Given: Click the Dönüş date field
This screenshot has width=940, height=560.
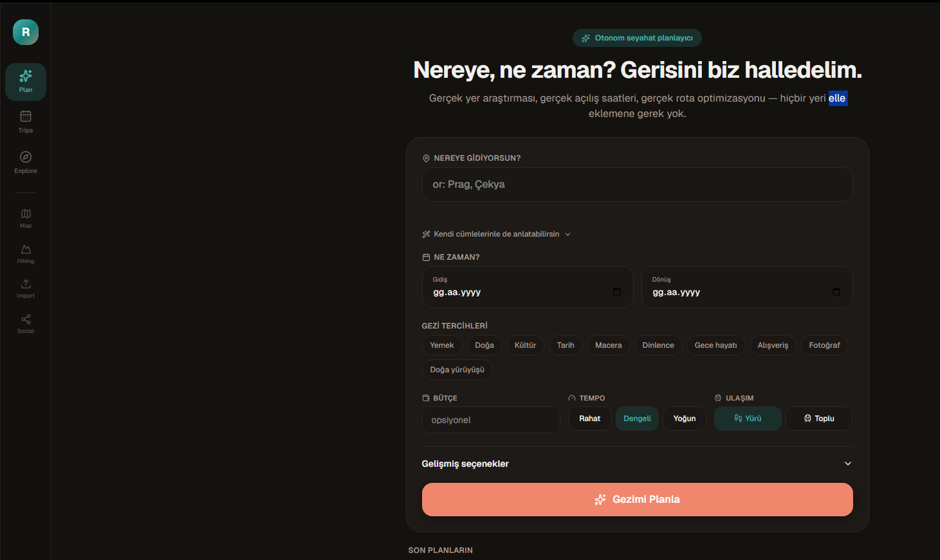Looking at the screenshot, I should [747, 287].
